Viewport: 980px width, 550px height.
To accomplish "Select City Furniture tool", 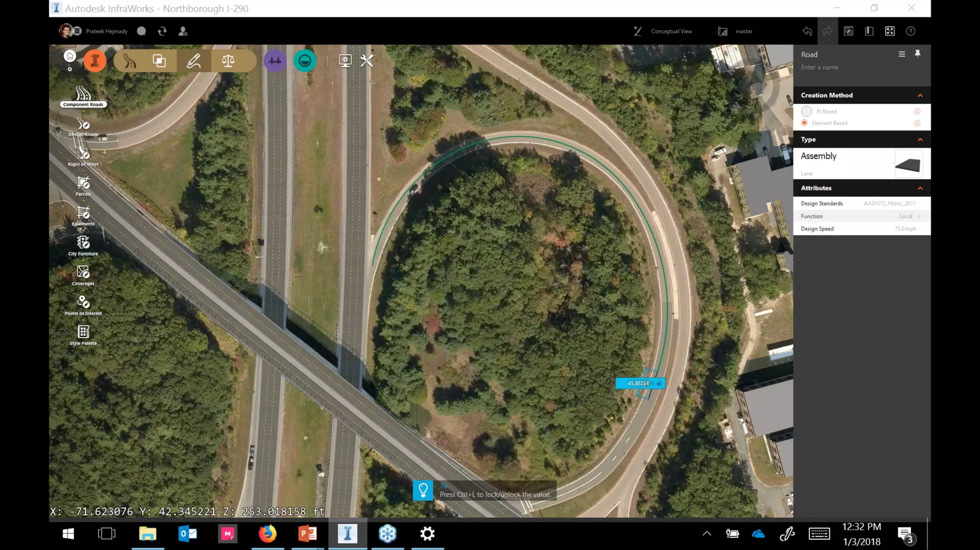I will tap(83, 246).
